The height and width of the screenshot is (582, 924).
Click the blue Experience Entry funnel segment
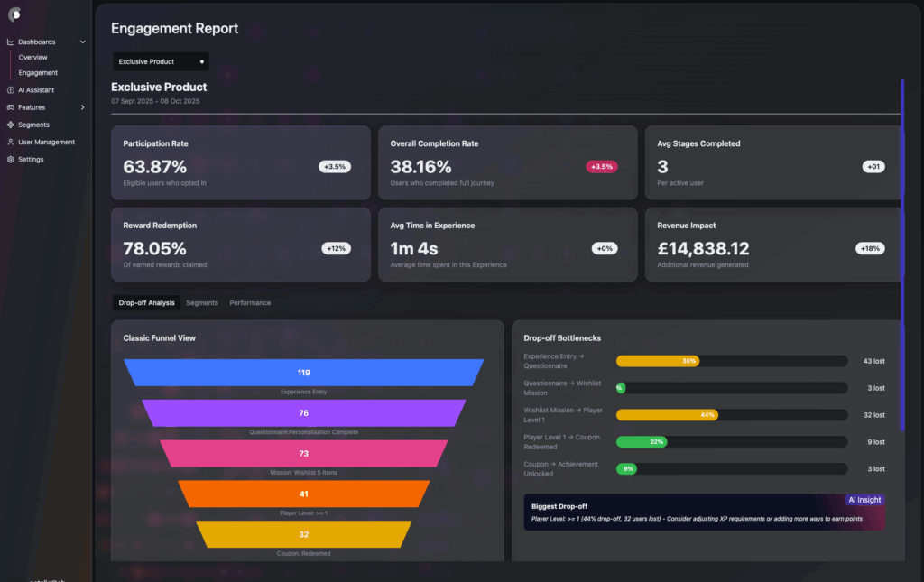[x=303, y=373]
